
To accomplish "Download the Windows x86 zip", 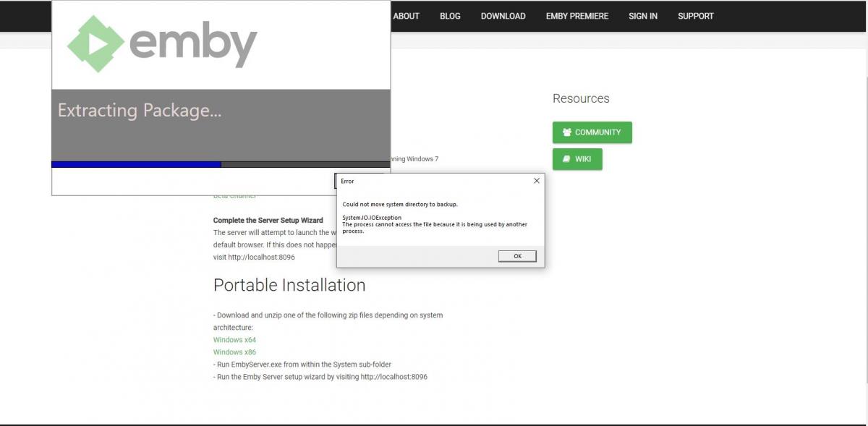I will [234, 352].
